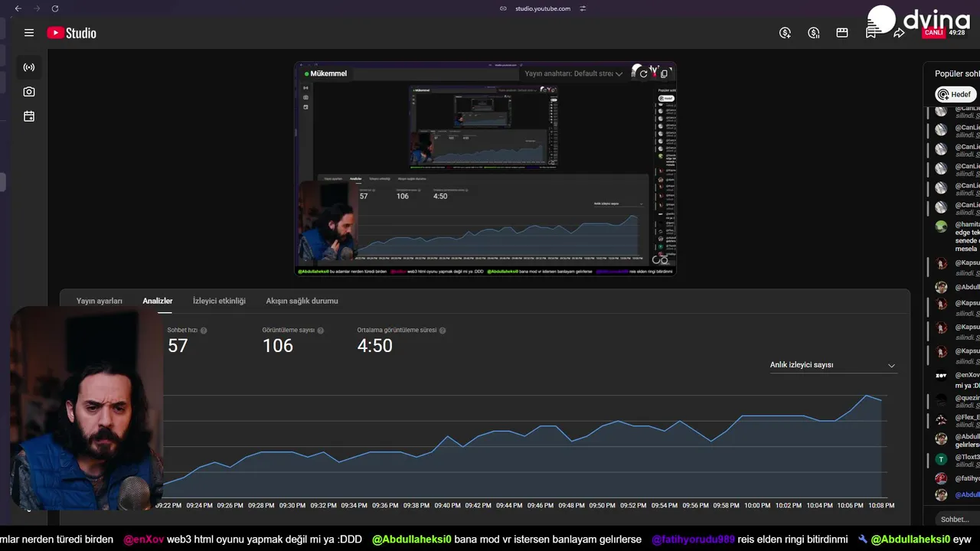The width and height of the screenshot is (980, 551).
Task: Click the YouTube Studio logo
Action: click(71, 33)
